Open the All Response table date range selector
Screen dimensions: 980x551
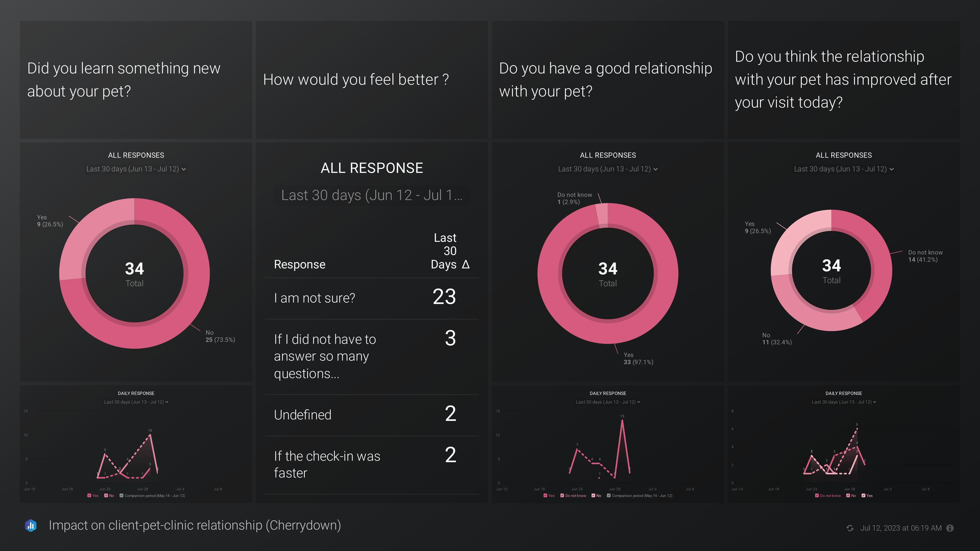[x=372, y=195]
